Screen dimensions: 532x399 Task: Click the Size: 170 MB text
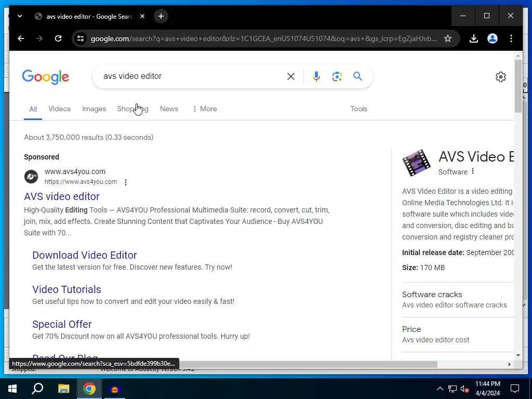click(x=423, y=268)
